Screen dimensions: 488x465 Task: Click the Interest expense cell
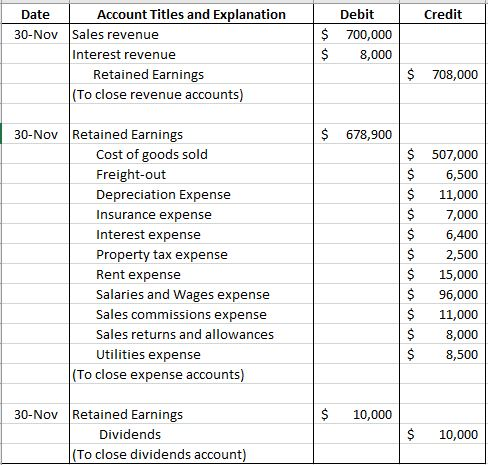pyautogui.click(x=191, y=234)
